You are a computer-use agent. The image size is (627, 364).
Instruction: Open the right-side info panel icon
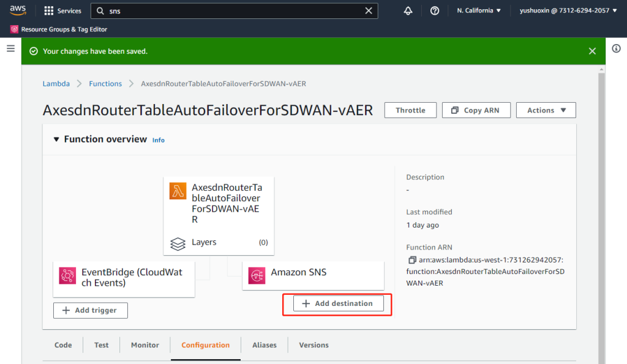click(616, 49)
